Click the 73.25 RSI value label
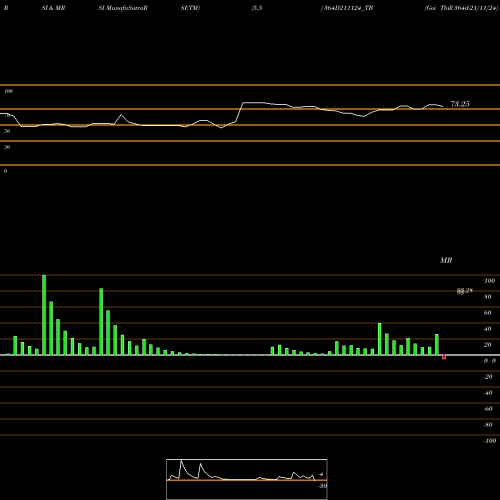 click(x=460, y=104)
